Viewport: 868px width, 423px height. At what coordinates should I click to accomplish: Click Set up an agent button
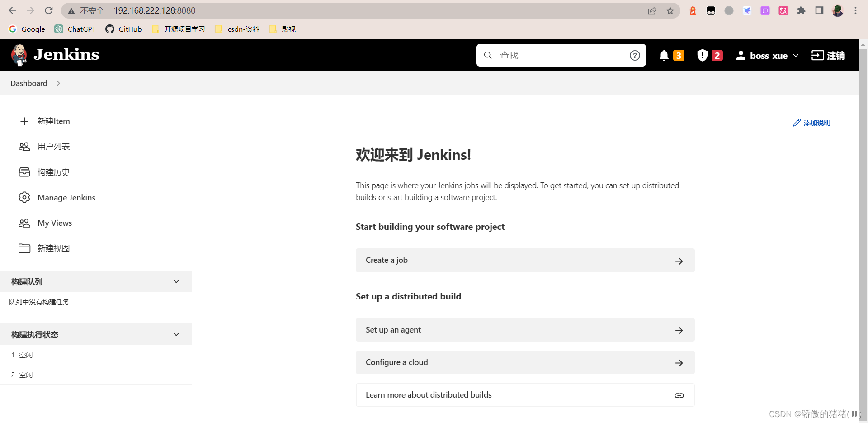coord(525,330)
